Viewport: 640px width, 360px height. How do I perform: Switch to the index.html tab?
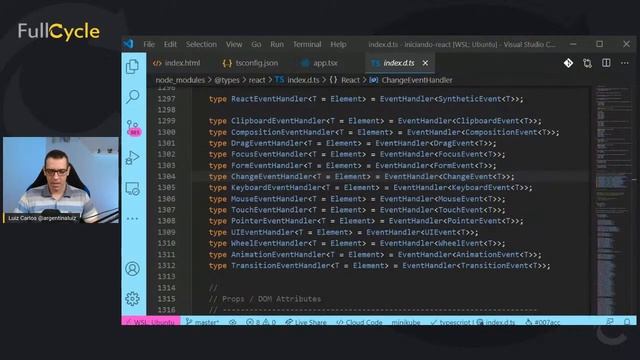coord(176,63)
